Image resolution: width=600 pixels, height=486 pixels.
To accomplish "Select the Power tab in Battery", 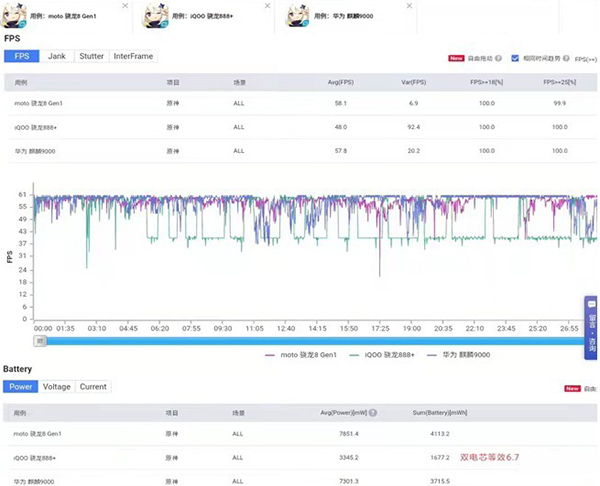I will tap(21, 387).
